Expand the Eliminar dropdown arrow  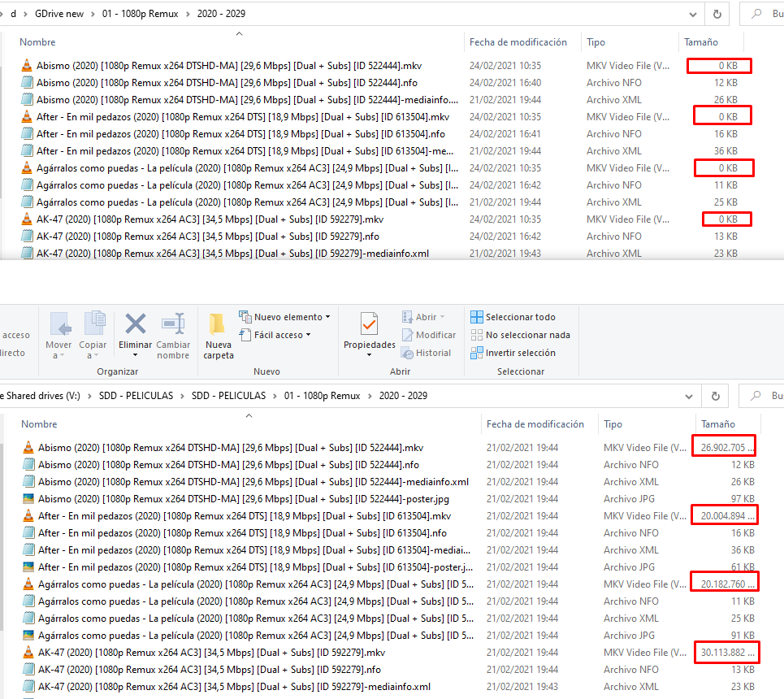pyautogui.click(x=135, y=355)
